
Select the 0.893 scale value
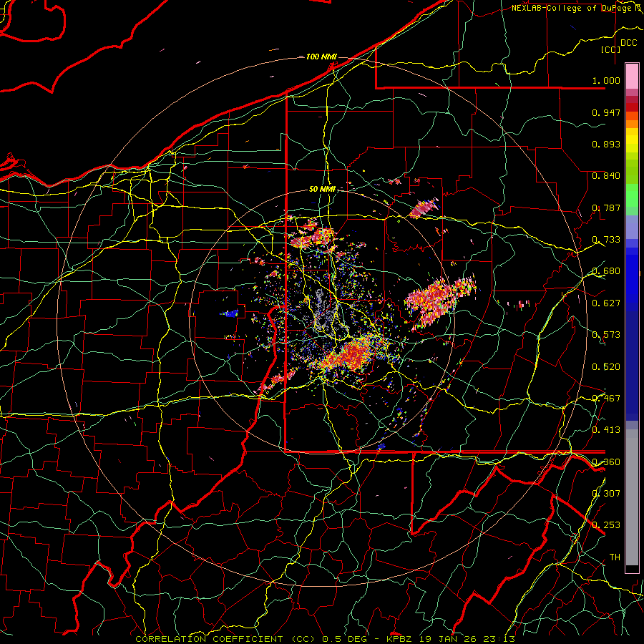(606, 144)
